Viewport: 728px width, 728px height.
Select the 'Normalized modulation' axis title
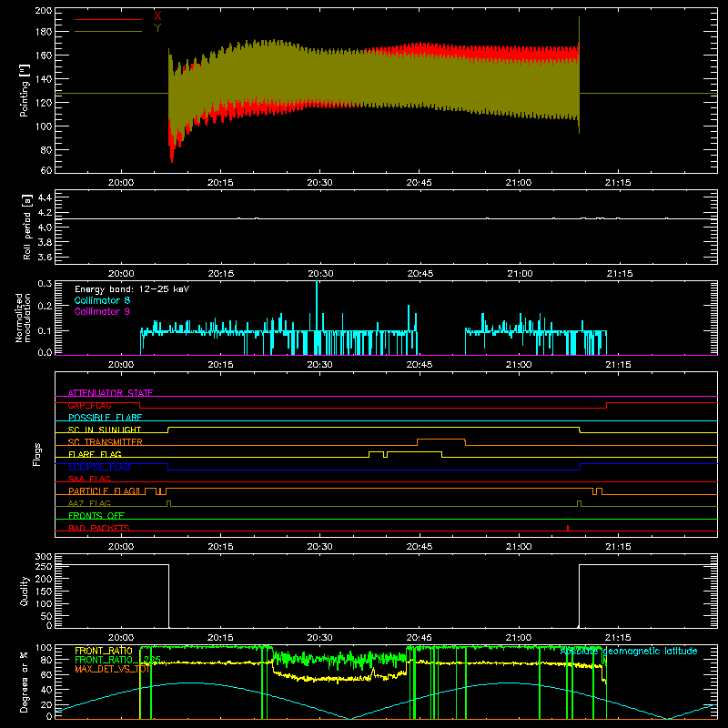(x=23, y=318)
